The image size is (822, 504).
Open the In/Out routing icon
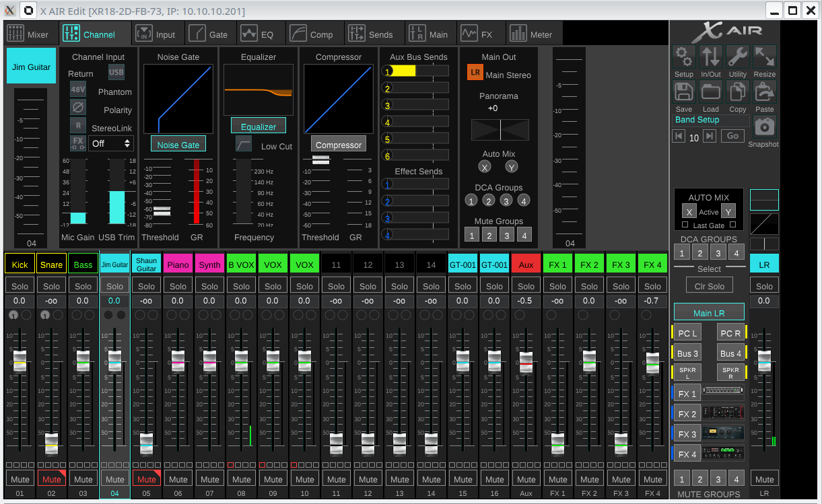click(711, 57)
